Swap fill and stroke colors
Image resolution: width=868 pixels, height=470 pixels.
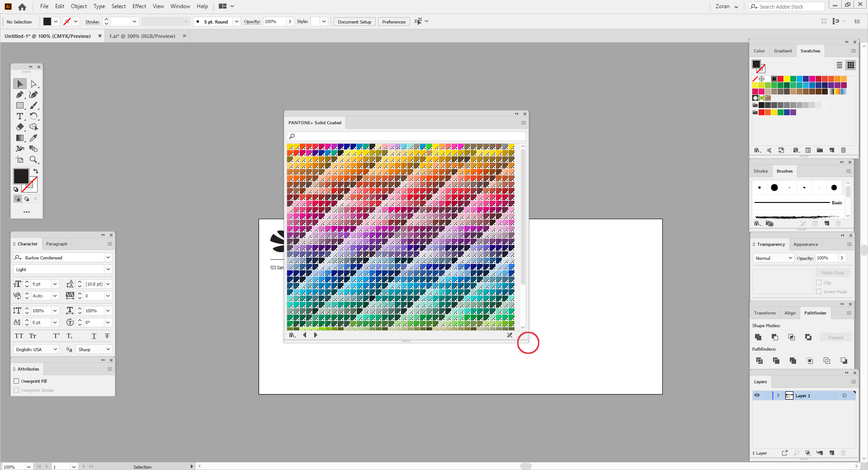point(36,171)
